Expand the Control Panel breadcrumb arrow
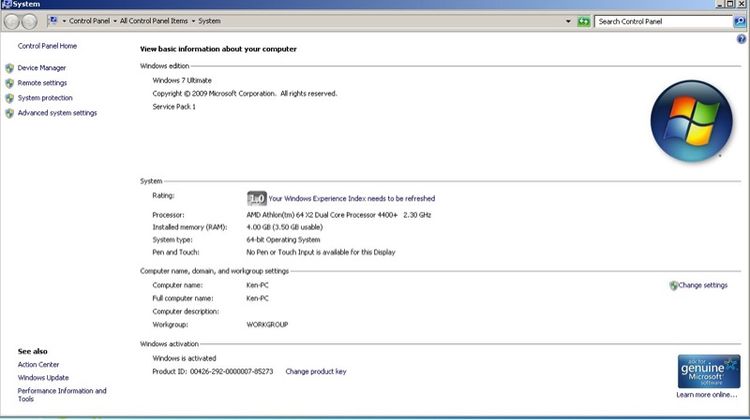The image size is (750, 420). coord(115,21)
